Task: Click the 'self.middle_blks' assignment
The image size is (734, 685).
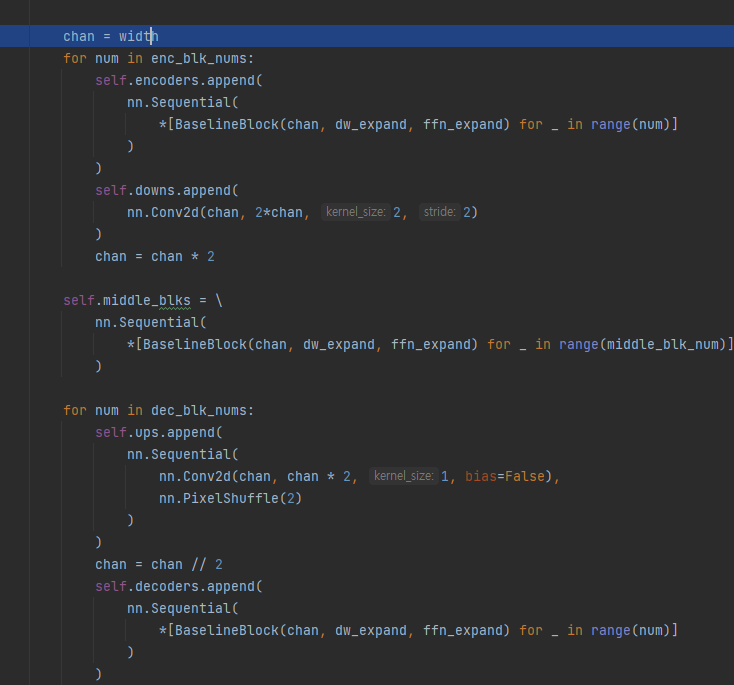Action: click(x=127, y=301)
